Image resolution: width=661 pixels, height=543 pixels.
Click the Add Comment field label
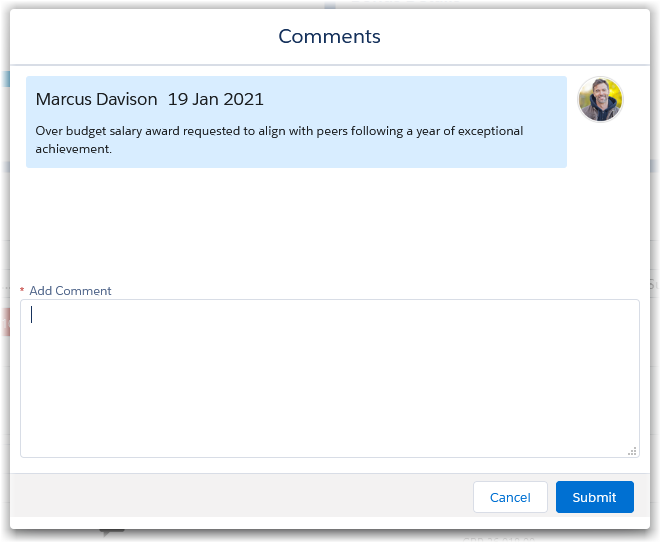click(70, 291)
